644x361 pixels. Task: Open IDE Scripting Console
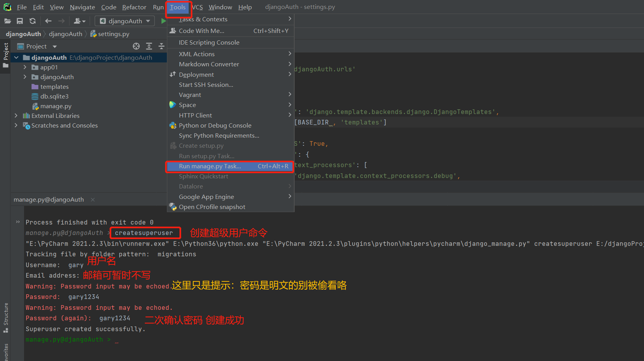pyautogui.click(x=231, y=42)
